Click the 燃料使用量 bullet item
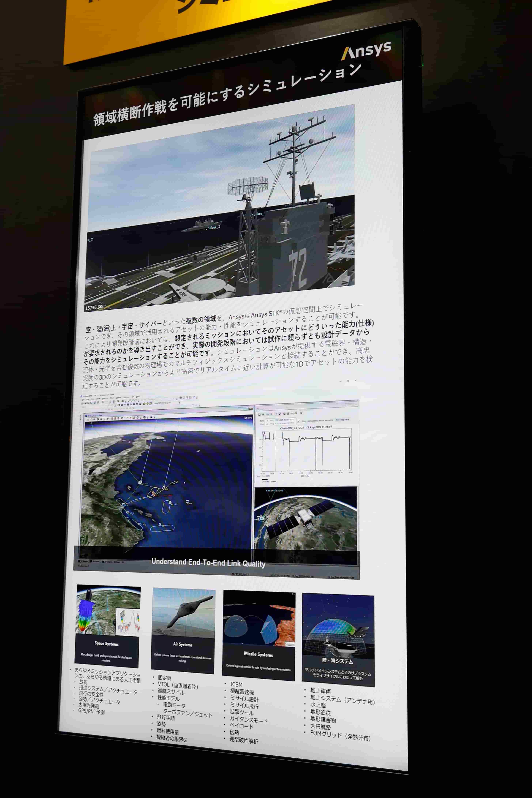Image resolution: width=532 pixels, height=798 pixels. [167, 731]
